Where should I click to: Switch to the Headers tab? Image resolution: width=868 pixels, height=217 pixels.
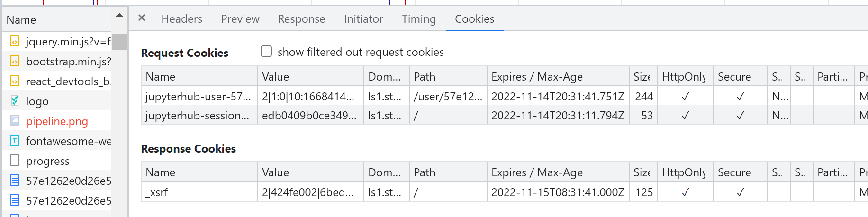pos(182,19)
